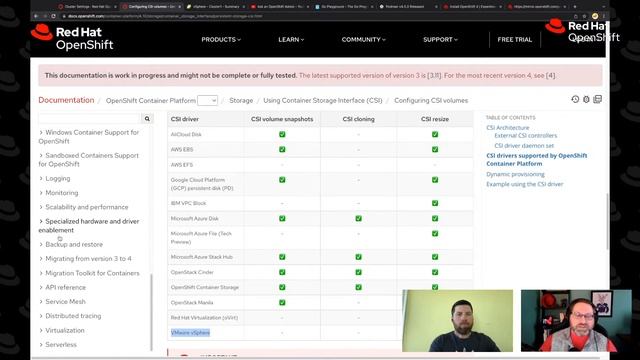Bookmark this page with the star icon
This screenshot has width=640, height=360.
[584, 16]
